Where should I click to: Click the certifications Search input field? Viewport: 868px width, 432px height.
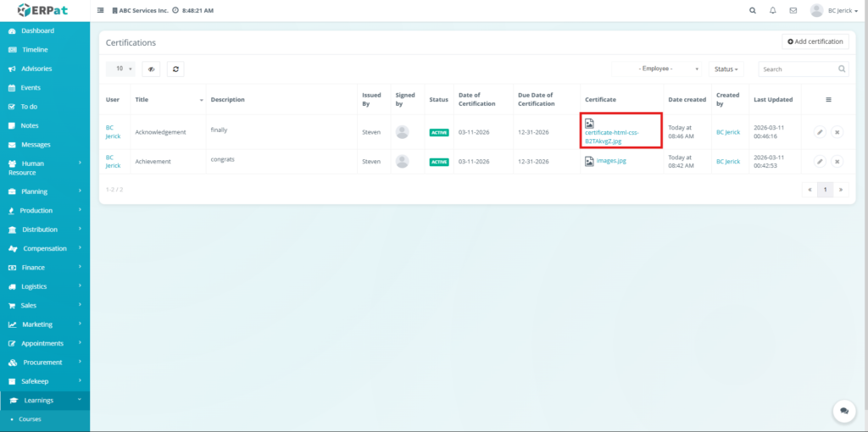[x=797, y=69]
